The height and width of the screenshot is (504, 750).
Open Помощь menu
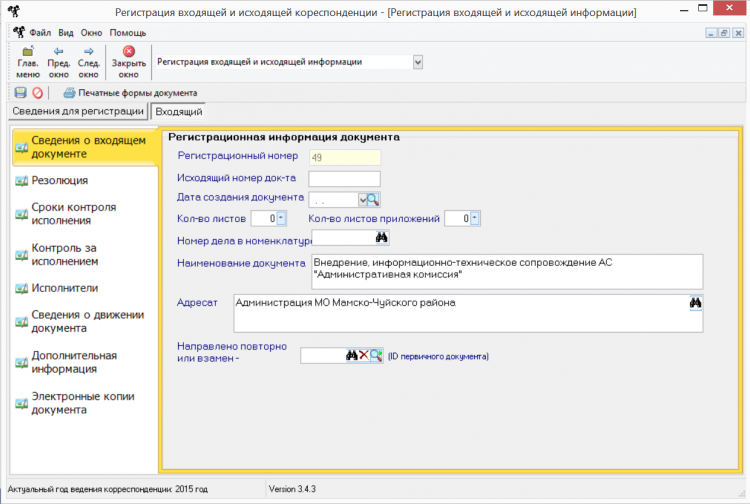pyautogui.click(x=128, y=33)
